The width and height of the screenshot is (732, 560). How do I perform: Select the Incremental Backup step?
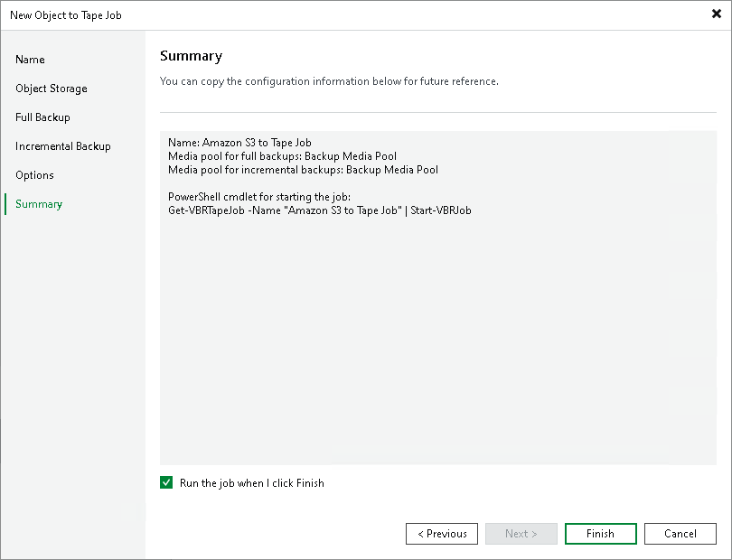pos(63,146)
